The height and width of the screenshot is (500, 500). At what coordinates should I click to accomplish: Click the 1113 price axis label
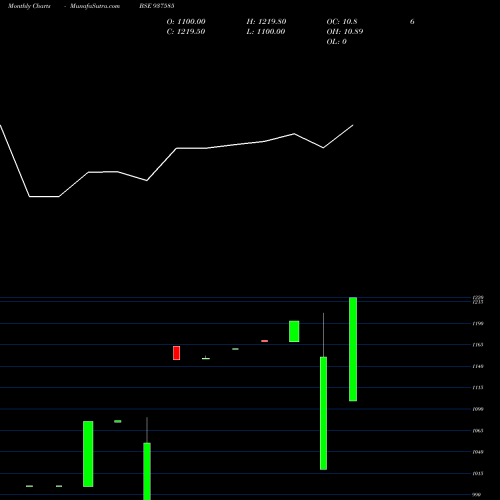478,388
